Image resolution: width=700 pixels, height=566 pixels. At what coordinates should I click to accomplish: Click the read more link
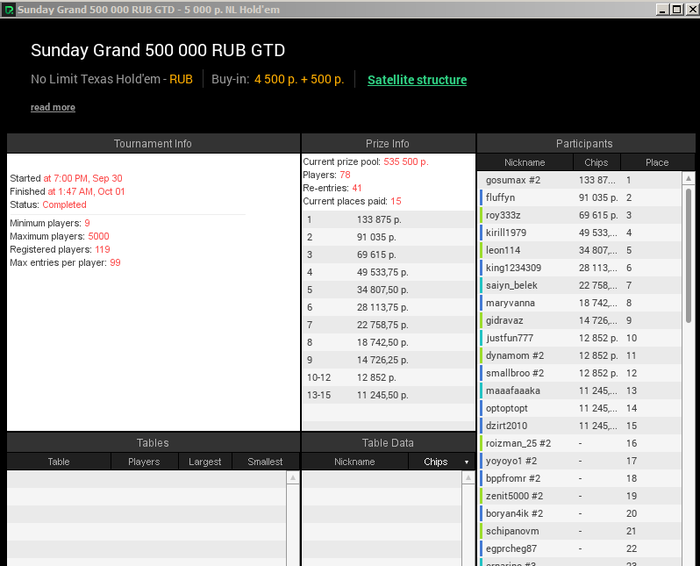coord(53,107)
